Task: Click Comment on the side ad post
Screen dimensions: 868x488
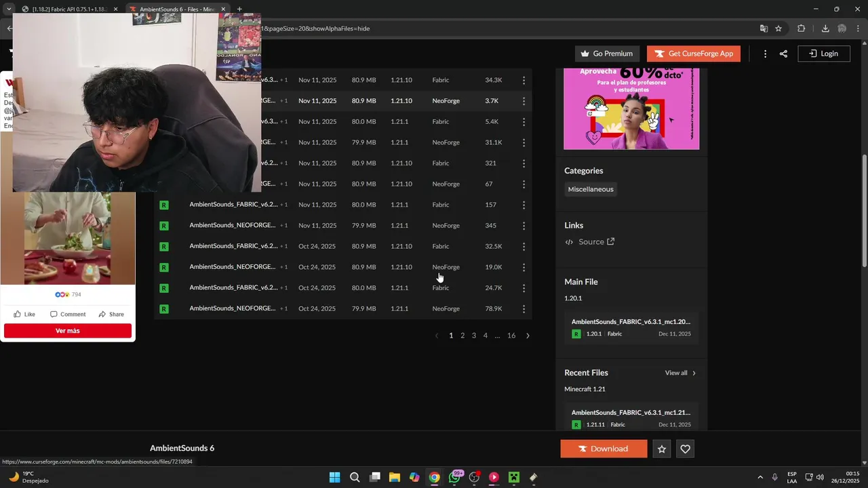Action: point(68,314)
